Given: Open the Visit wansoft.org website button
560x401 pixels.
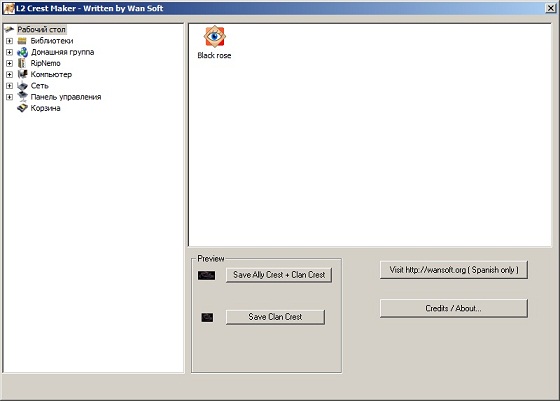Looking at the screenshot, I should coord(454,270).
